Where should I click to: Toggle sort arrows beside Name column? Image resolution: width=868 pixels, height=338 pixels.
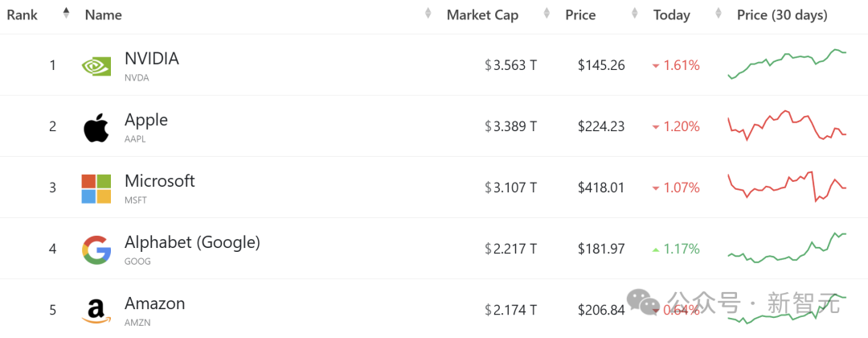(x=428, y=14)
